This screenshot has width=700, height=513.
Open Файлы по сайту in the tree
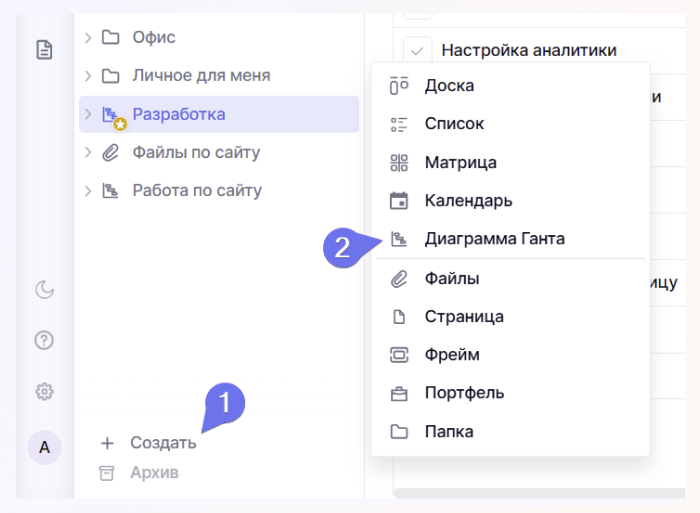point(196,152)
